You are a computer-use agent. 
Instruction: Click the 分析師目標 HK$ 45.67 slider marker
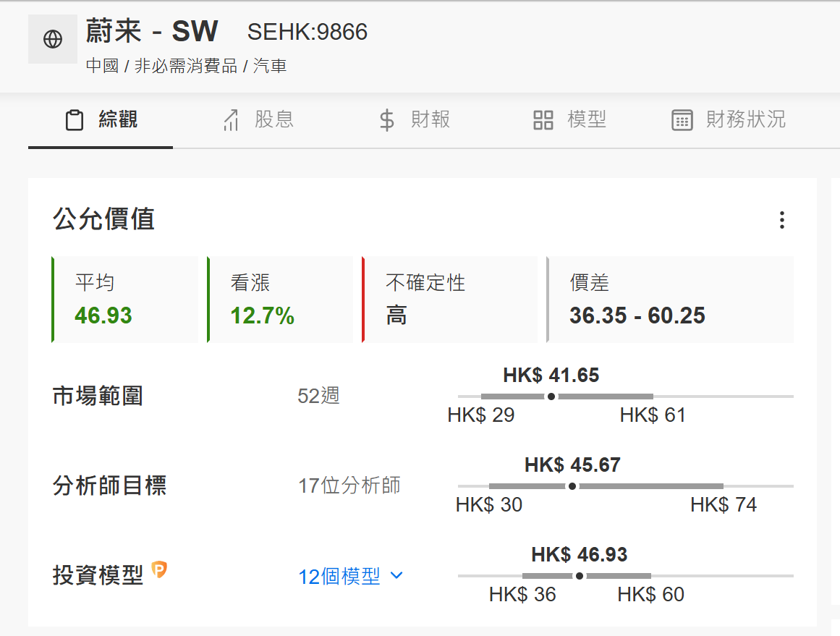click(572, 486)
